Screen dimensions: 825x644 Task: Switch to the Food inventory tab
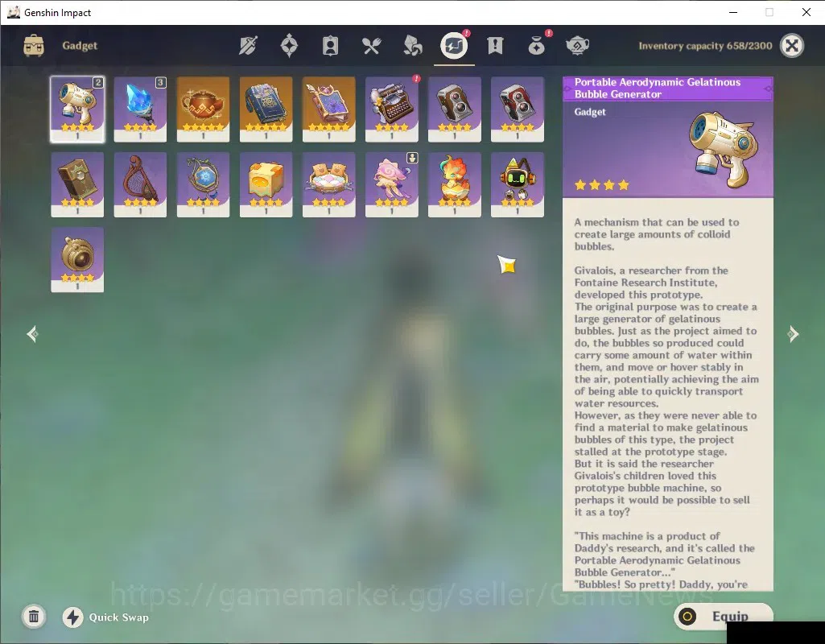[x=372, y=46]
